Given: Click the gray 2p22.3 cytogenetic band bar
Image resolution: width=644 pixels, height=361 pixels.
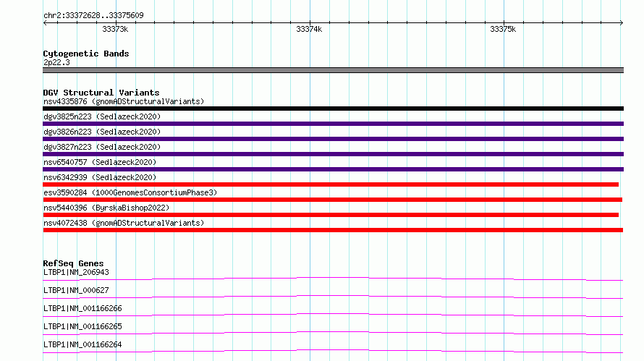Looking at the screenshot, I should click(333, 70).
